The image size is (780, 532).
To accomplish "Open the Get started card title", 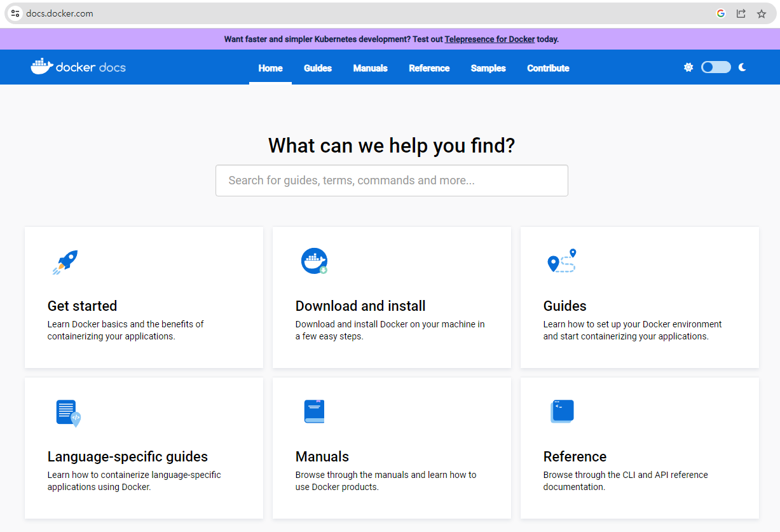I will tap(82, 306).
